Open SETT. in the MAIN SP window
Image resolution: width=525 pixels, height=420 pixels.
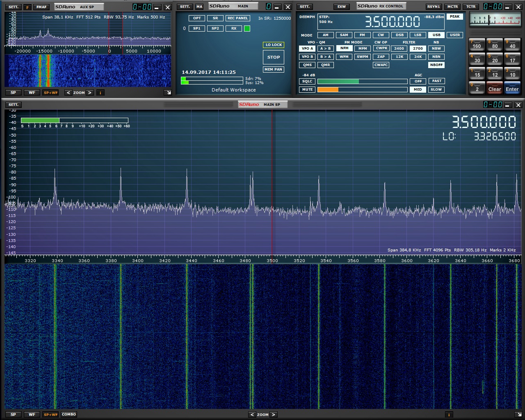coord(14,105)
